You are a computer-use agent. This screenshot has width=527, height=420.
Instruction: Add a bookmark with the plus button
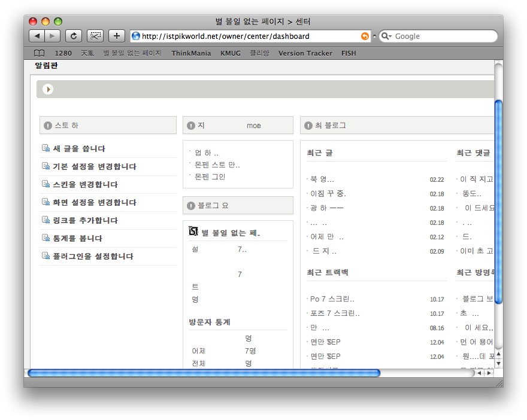[116, 36]
